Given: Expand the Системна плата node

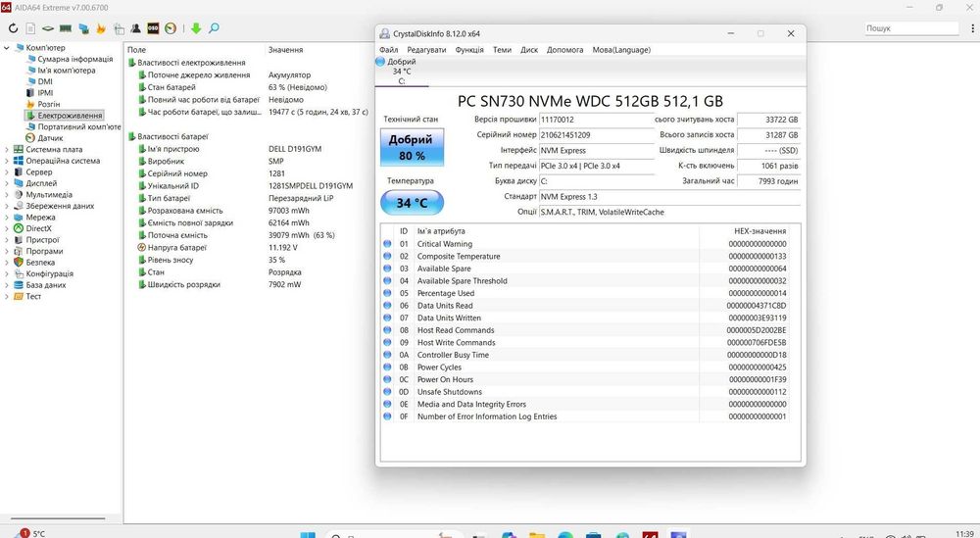Looking at the screenshot, I should click(6, 149).
